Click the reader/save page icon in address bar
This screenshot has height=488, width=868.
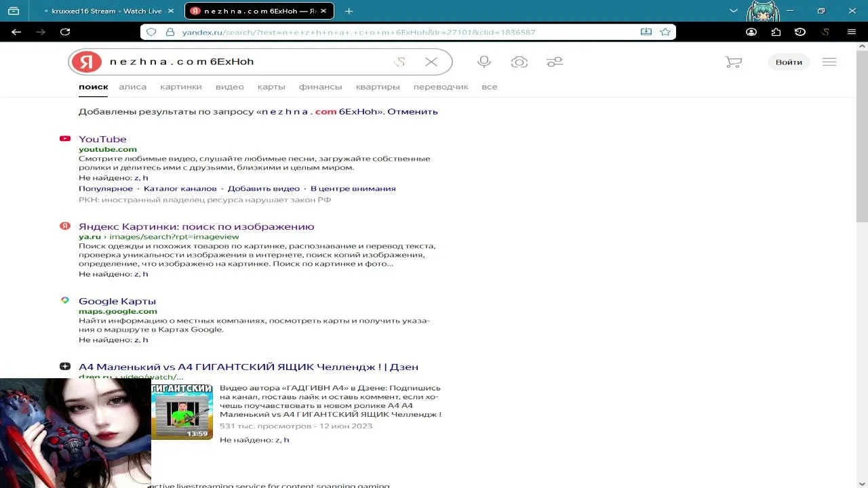[x=646, y=32]
